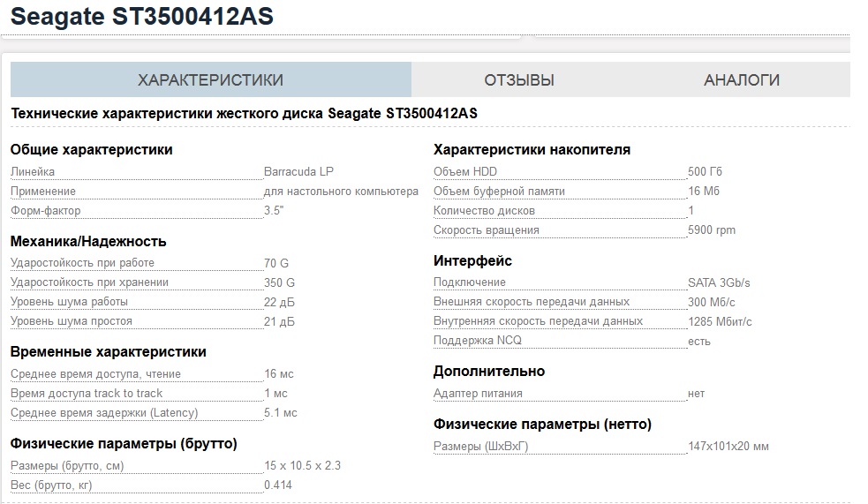
Task: Click the Seagate ST3500412AS page title
Action: pos(141,17)
